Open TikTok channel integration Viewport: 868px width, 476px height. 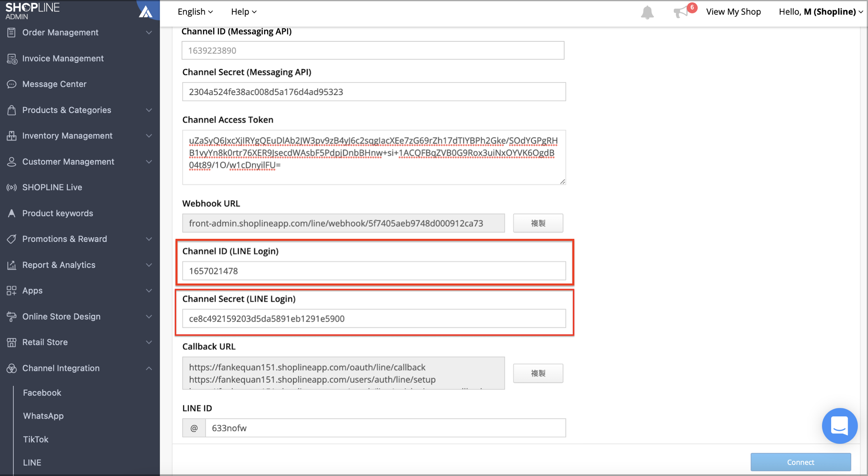[36, 439]
